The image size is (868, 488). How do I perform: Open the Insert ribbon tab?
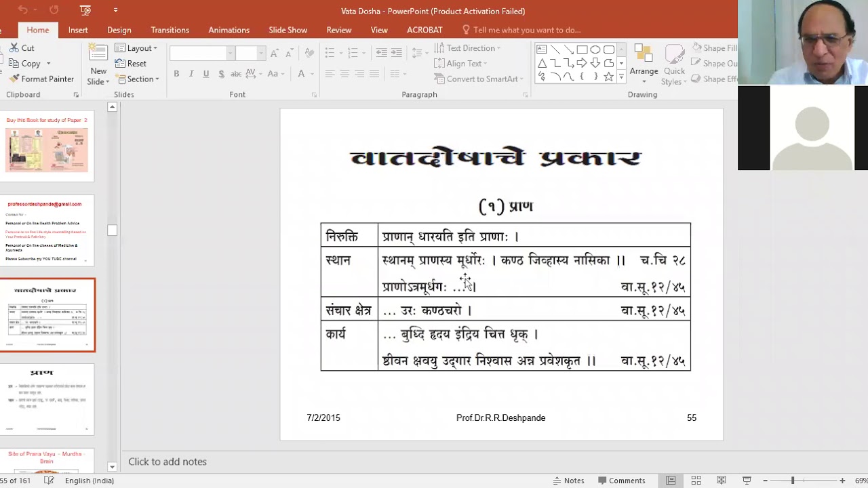coord(78,30)
